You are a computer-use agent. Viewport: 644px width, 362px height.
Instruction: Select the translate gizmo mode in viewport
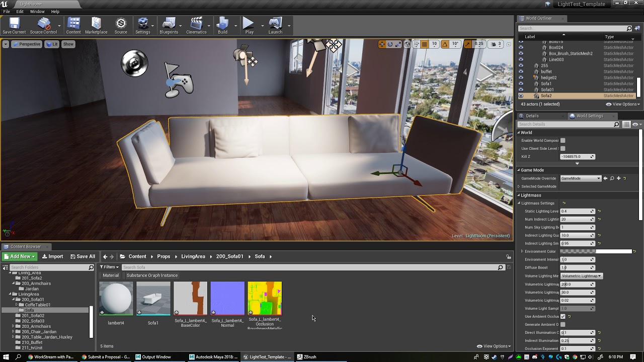point(382,44)
